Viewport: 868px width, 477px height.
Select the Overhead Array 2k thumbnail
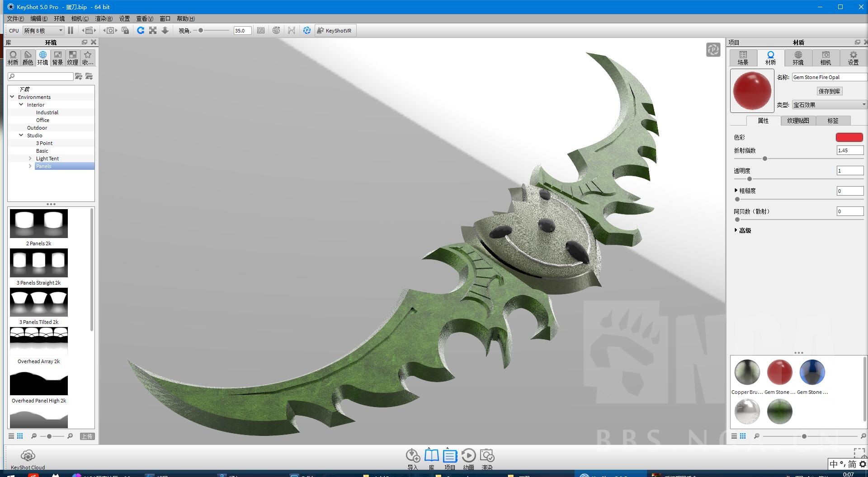tap(39, 341)
